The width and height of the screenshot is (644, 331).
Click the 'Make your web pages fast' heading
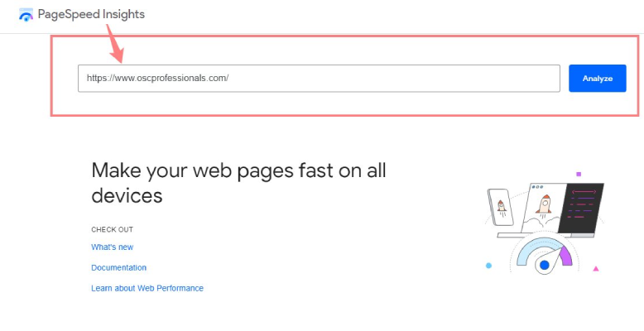pos(238,182)
